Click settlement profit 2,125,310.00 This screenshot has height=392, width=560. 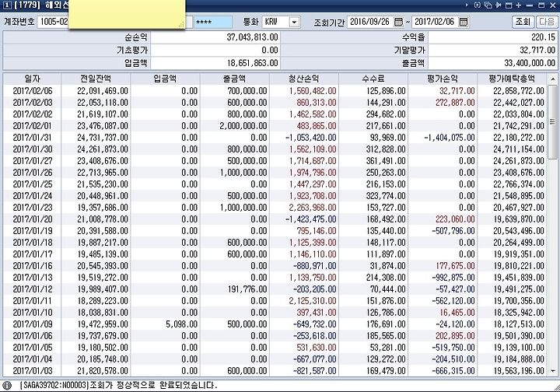(x=313, y=301)
